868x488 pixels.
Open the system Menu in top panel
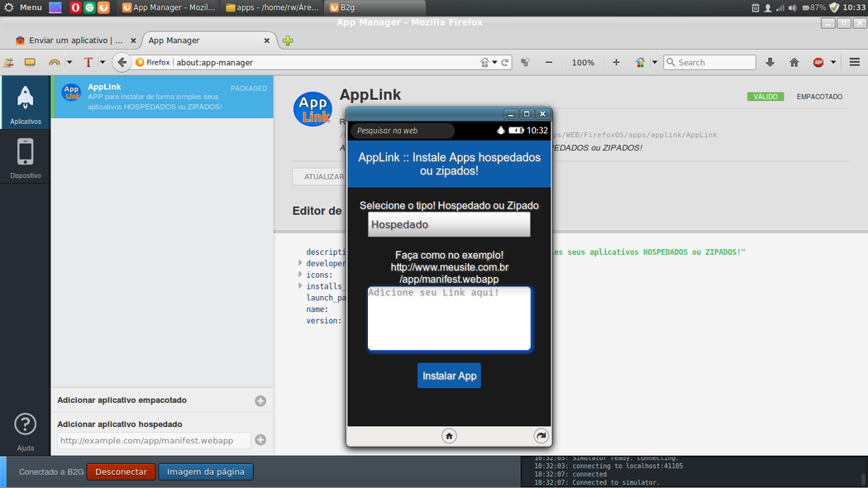pyautogui.click(x=23, y=7)
